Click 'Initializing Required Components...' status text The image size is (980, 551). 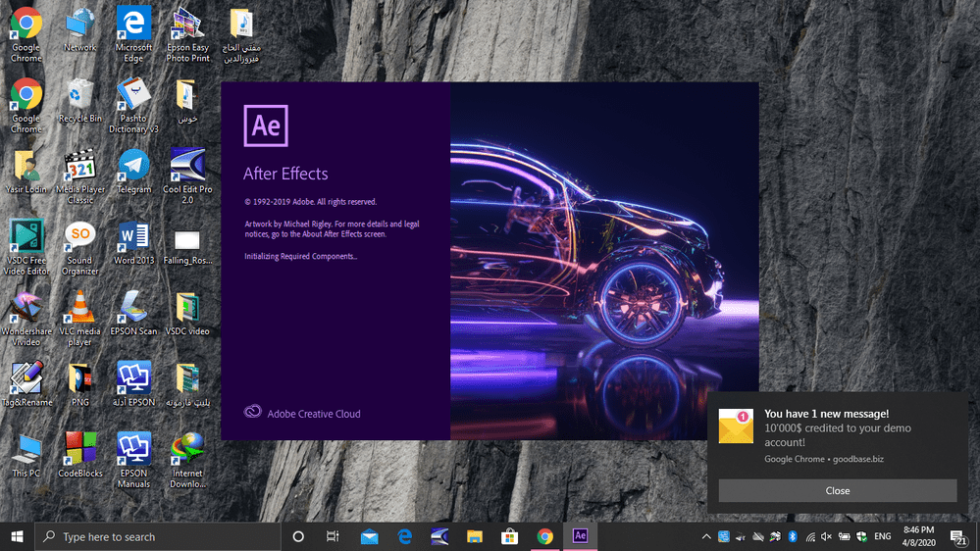(x=300, y=256)
